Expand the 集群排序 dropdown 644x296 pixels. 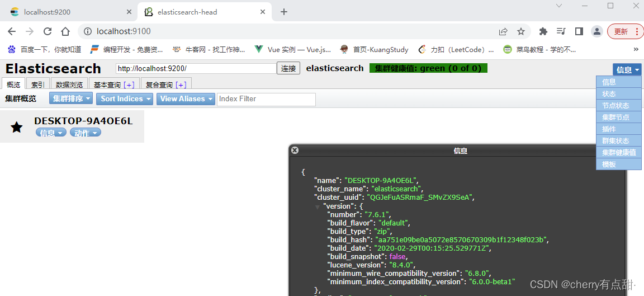tap(71, 98)
